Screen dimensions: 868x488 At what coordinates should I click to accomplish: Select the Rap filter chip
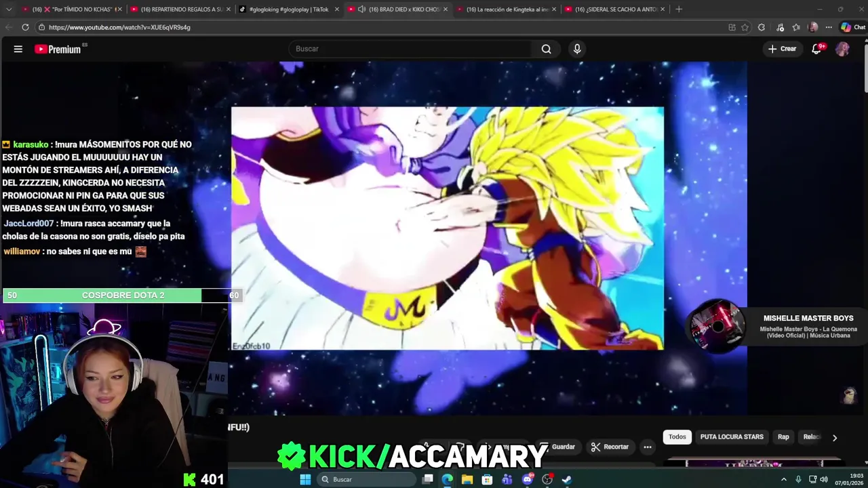[783, 437]
